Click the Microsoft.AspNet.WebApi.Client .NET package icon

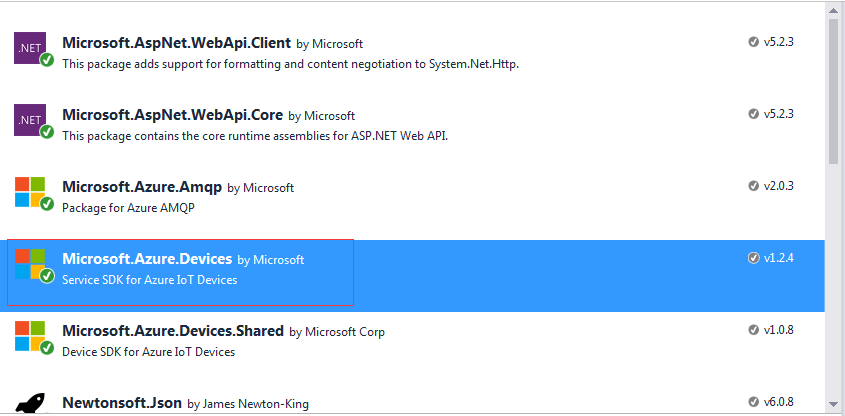coord(31,48)
